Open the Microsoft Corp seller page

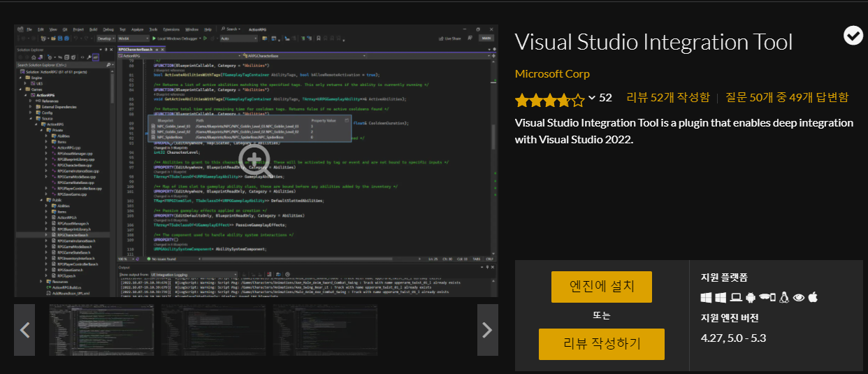coord(552,73)
